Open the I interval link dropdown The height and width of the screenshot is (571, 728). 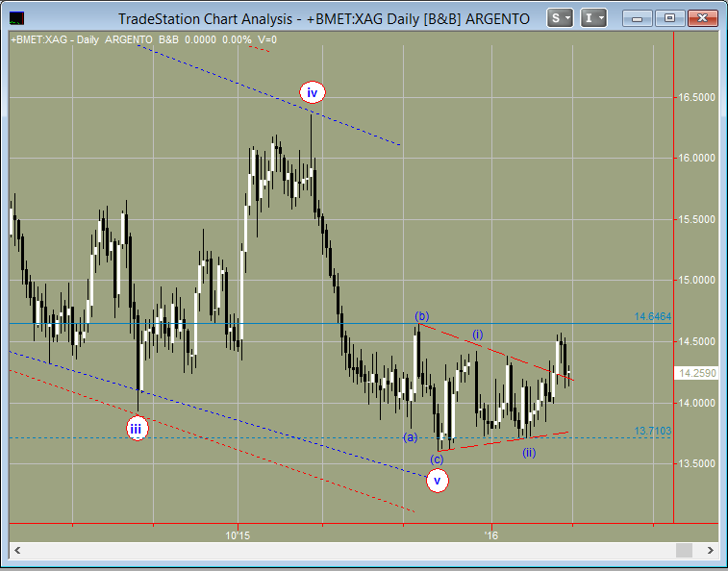click(x=593, y=18)
